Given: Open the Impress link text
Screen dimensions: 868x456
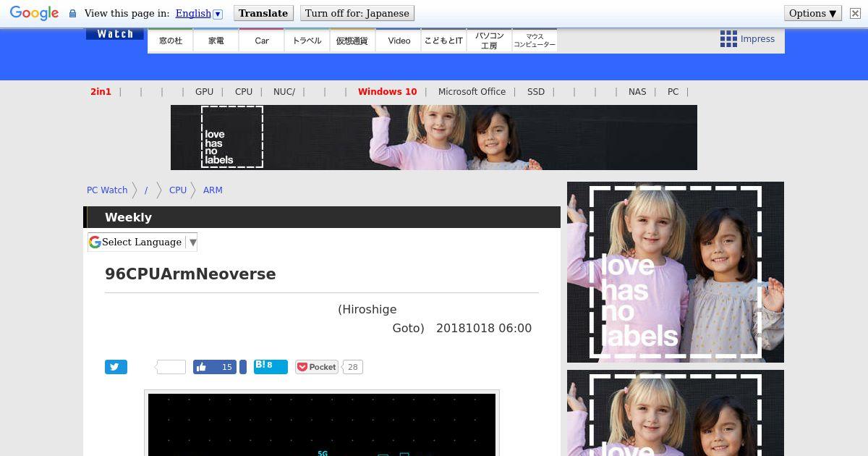Looking at the screenshot, I should tap(757, 39).
